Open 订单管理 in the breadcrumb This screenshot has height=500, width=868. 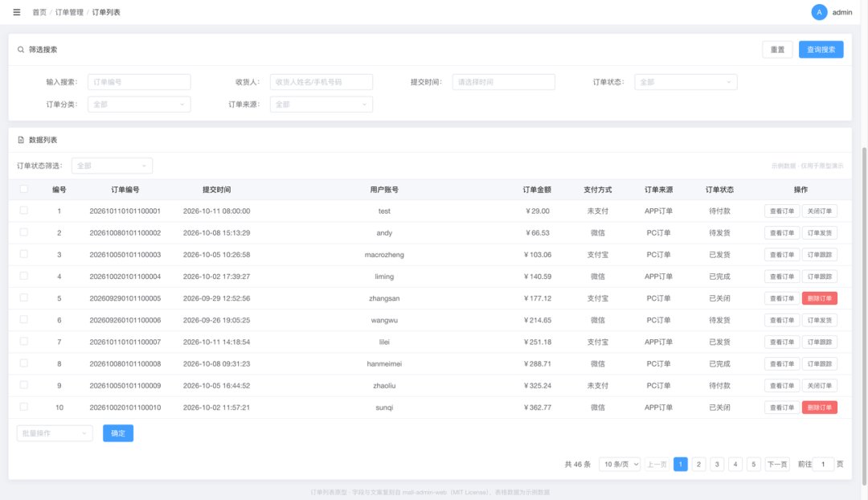click(69, 12)
